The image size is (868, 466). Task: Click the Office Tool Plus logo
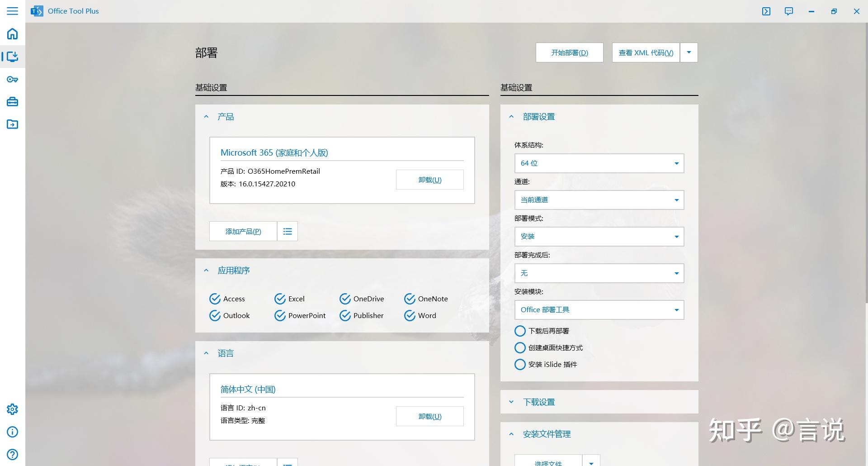37,11
